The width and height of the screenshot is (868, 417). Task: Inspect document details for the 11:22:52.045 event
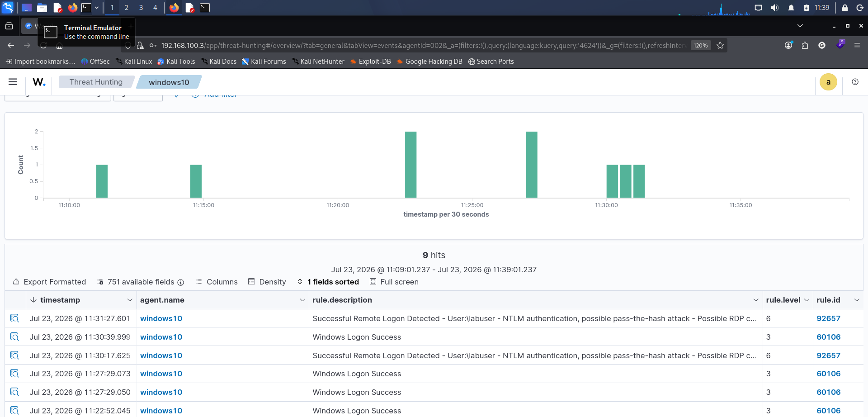tap(14, 411)
